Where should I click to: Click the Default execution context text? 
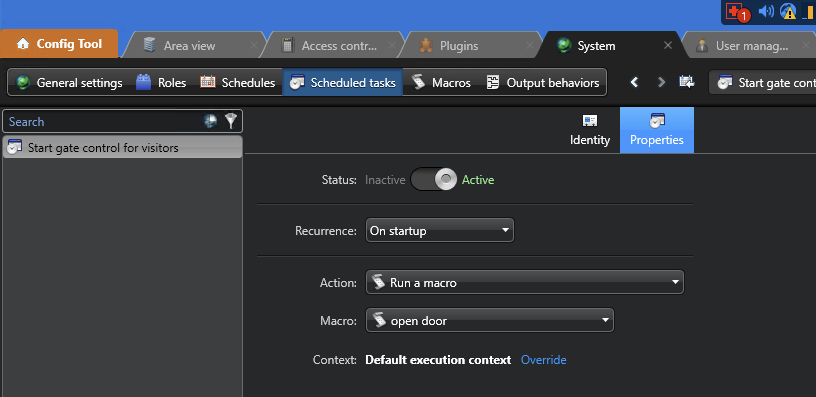point(438,360)
